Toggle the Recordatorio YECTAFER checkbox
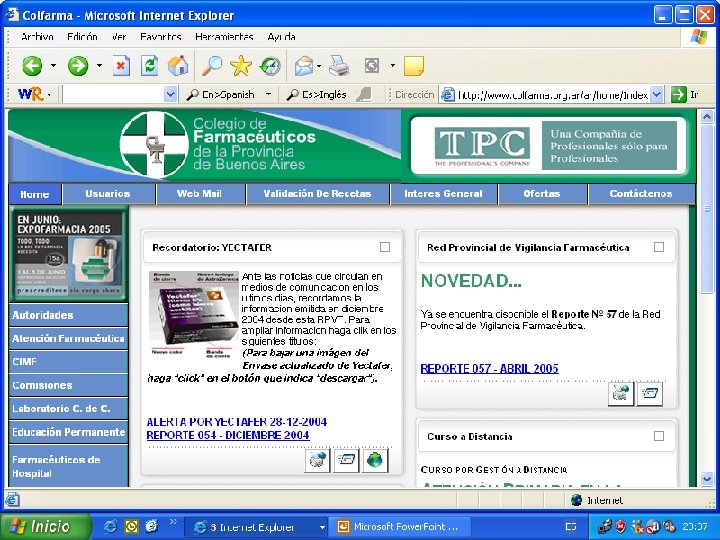 385,247
